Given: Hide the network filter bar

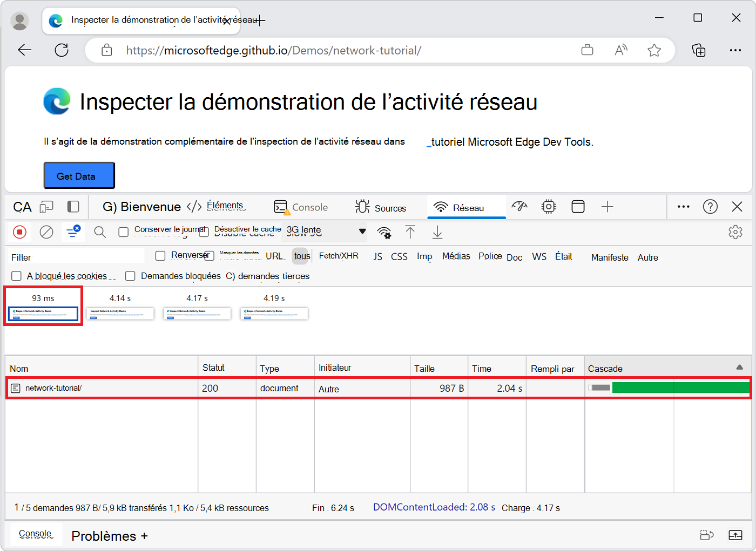Looking at the screenshot, I should (73, 232).
